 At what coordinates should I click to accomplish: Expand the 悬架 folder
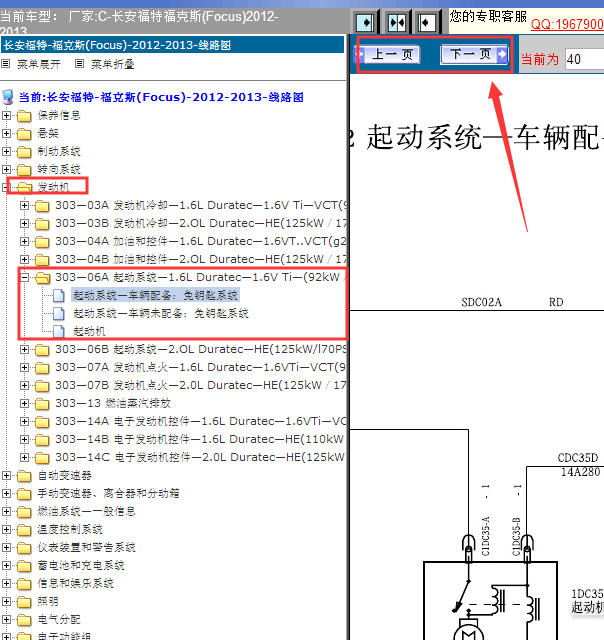pos(6,133)
